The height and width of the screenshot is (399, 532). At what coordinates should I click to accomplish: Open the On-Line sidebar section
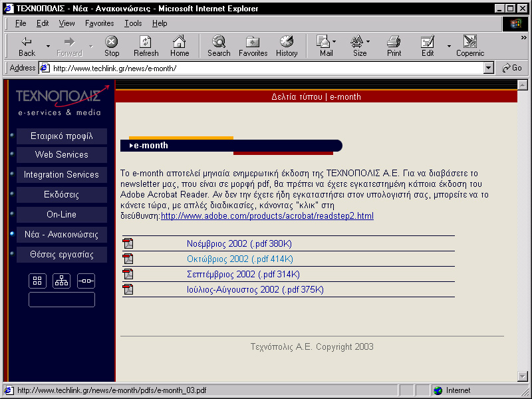pyautogui.click(x=62, y=215)
